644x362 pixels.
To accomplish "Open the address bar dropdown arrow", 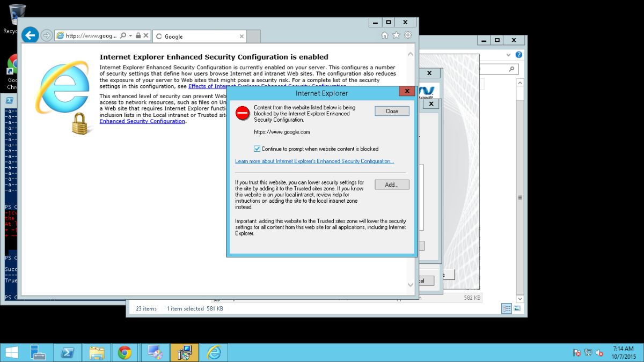I will point(130,35).
